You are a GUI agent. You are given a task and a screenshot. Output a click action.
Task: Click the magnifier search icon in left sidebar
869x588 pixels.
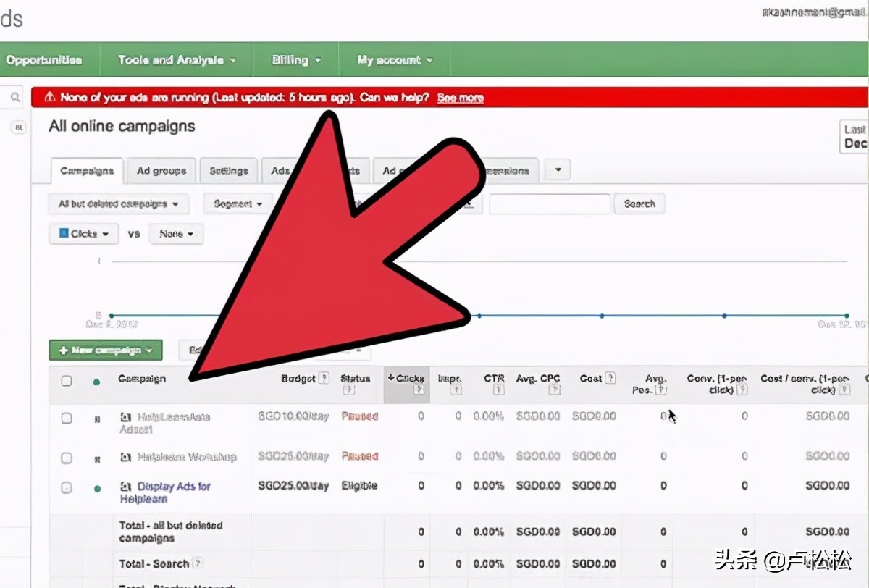tap(15, 98)
